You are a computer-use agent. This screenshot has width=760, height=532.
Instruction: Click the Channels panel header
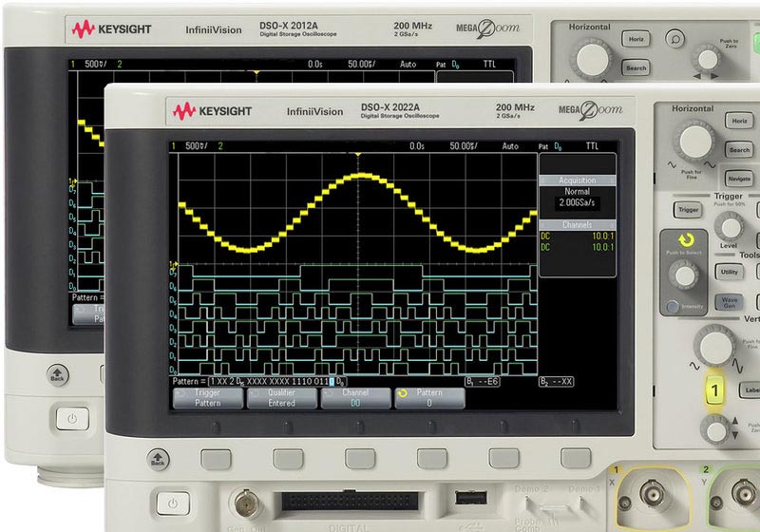578,225
